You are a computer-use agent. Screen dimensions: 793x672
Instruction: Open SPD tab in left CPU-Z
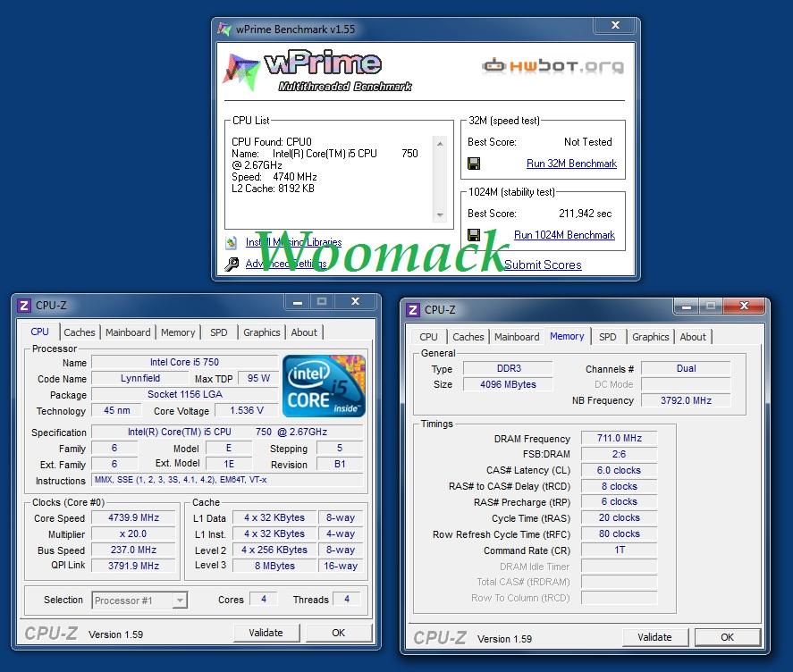[x=218, y=332]
